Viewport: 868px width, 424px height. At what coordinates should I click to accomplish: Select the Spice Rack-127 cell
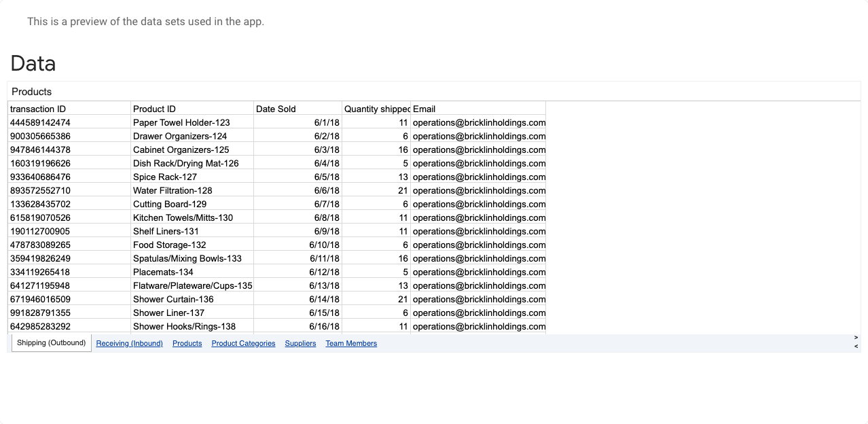[192, 177]
